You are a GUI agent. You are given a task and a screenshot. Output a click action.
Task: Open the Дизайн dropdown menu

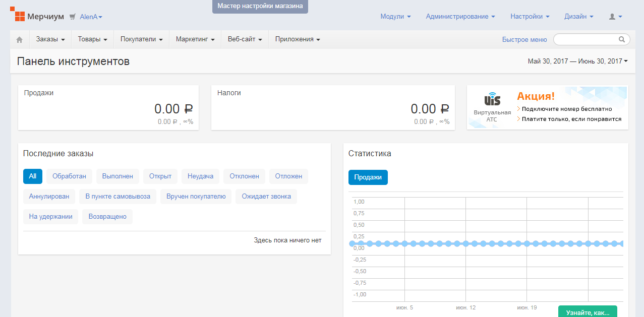(x=578, y=17)
